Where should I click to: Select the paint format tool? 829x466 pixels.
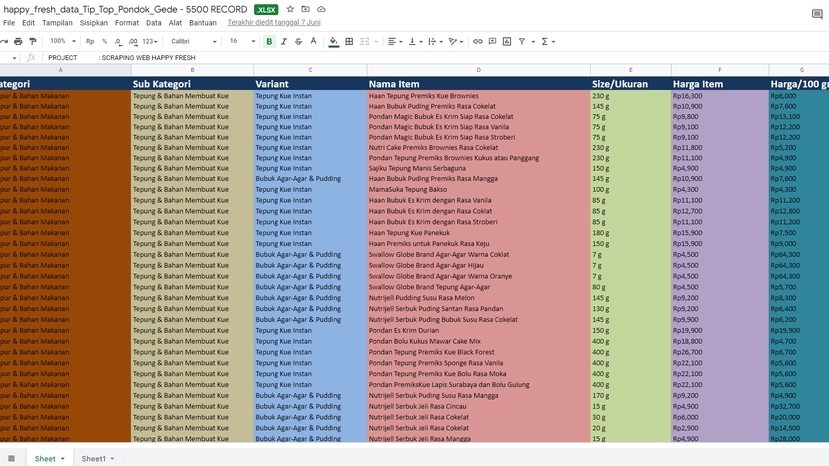click(33, 41)
